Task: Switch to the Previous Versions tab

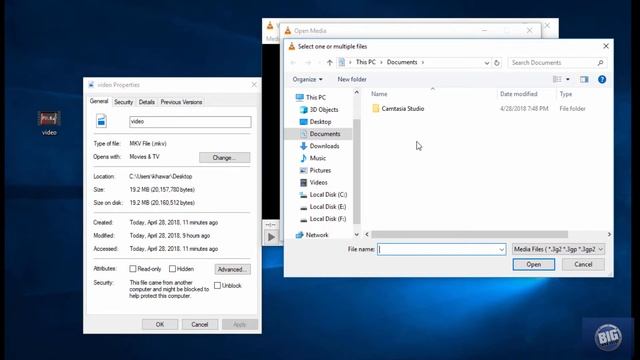Action: pos(181,102)
